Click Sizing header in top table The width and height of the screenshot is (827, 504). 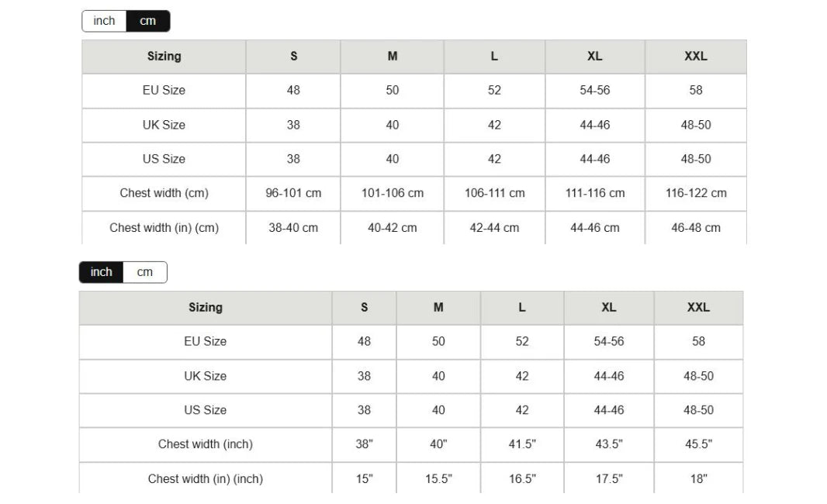(164, 56)
